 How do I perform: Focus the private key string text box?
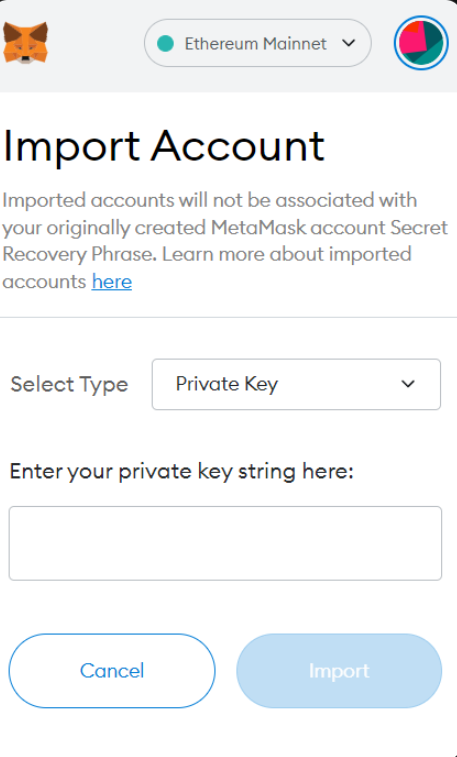(225, 543)
